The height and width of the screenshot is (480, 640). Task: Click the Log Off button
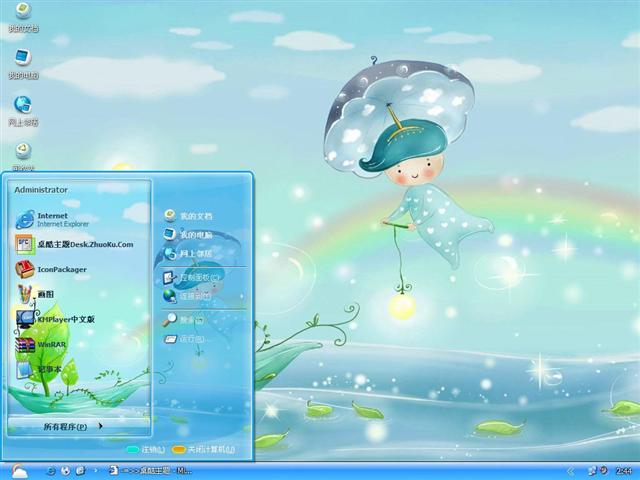(146, 449)
